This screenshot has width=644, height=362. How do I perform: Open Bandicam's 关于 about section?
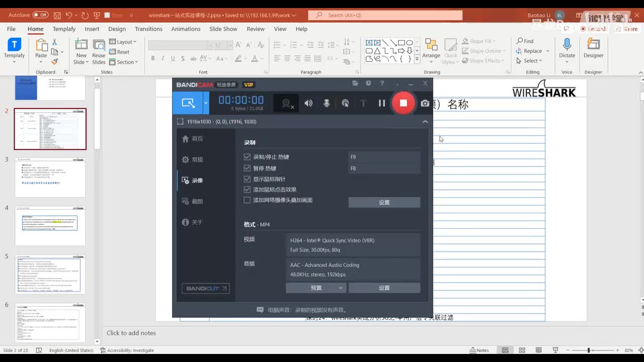(193, 222)
